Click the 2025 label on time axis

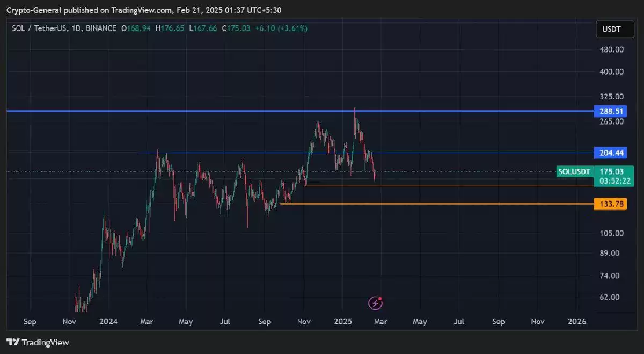point(342,321)
